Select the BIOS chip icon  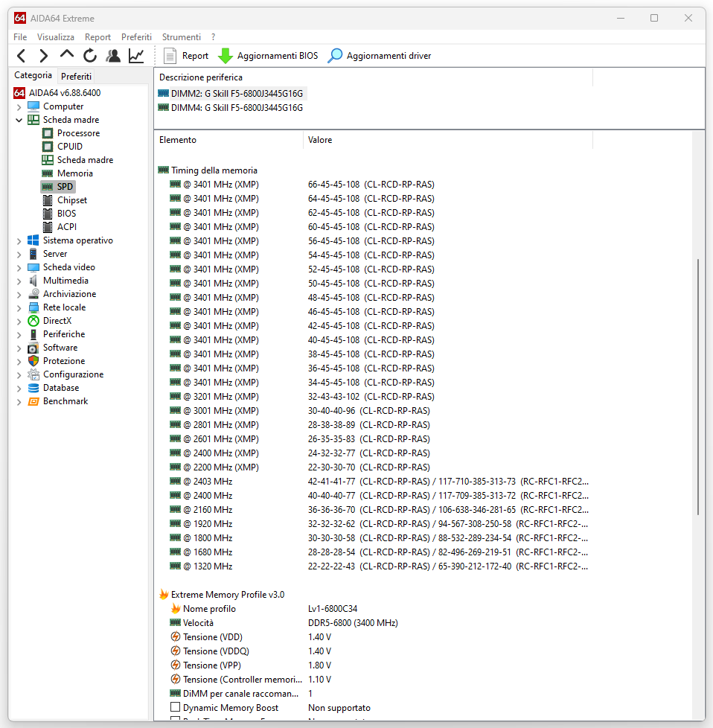click(x=48, y=214)
